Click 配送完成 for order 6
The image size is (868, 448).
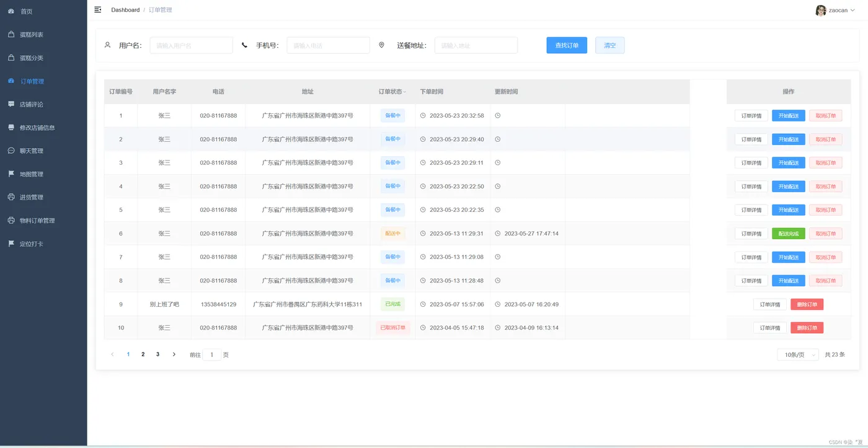(789, 234)
